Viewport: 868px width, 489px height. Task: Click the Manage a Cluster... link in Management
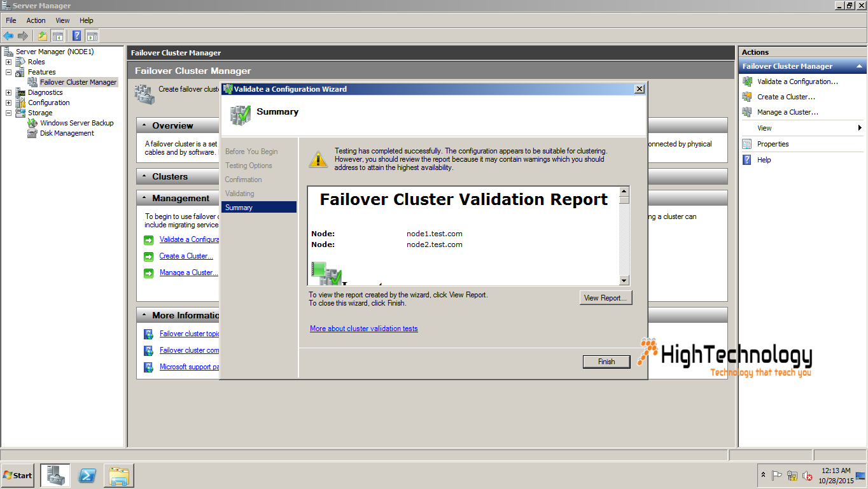188,273
